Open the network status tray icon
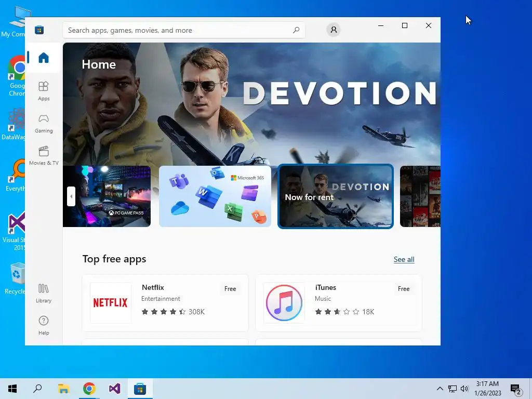The height and width of the screenshot is (399, 532). [453, 389]
